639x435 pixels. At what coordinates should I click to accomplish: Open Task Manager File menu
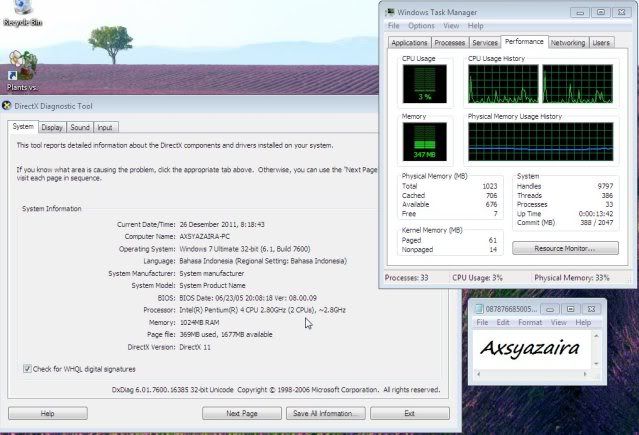coord(394,26)
